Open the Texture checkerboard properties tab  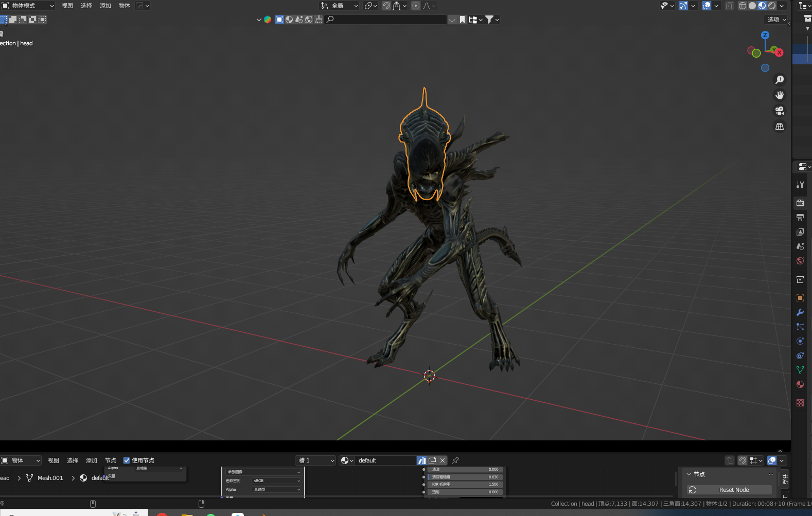[800, 403]
